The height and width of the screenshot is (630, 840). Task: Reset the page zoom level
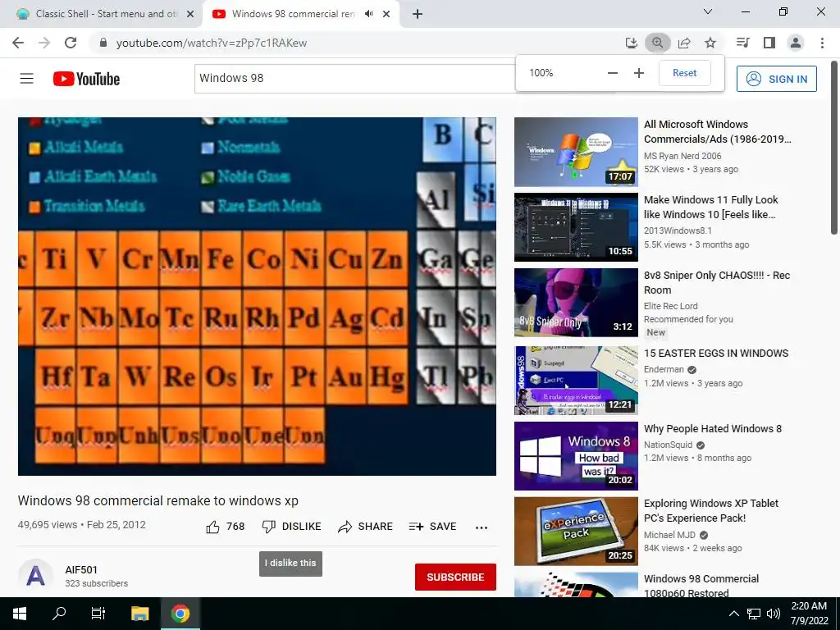[x=685, y=73]
